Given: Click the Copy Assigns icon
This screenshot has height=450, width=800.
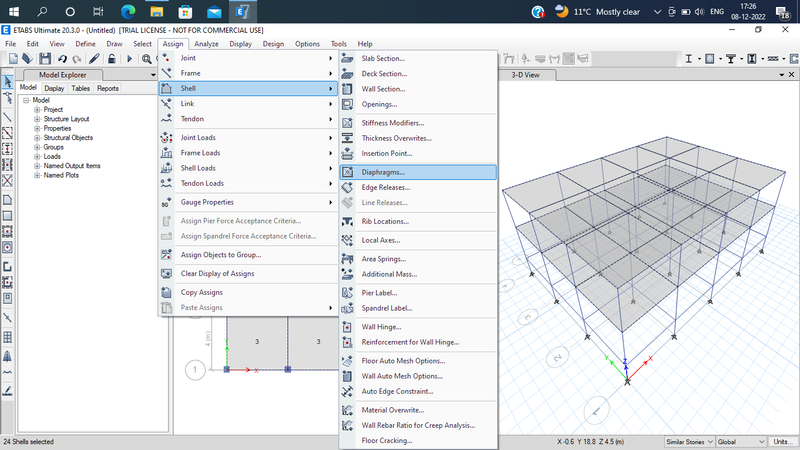Looking at the screenshot, I should point(166,292).
